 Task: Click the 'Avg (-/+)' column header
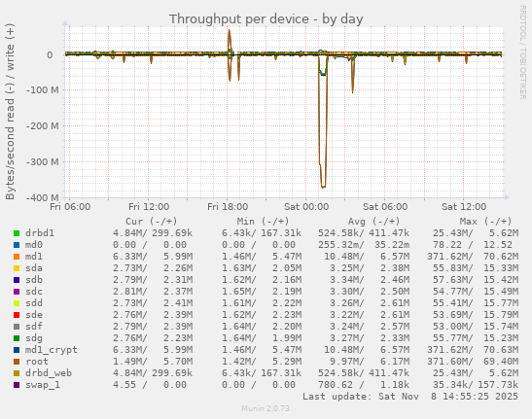tap(373, 222)
